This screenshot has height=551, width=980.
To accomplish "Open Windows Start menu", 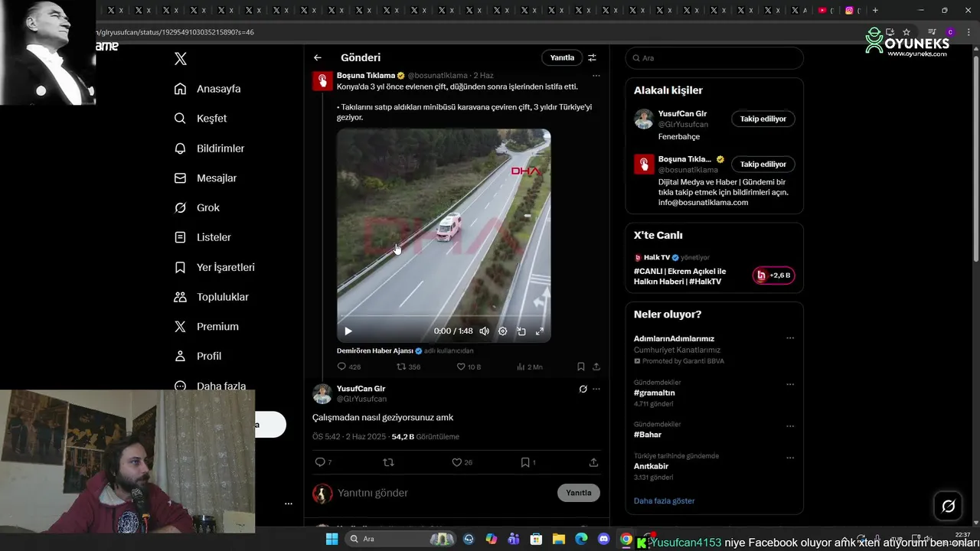I will pyautogui.click(x=332, y=539).
